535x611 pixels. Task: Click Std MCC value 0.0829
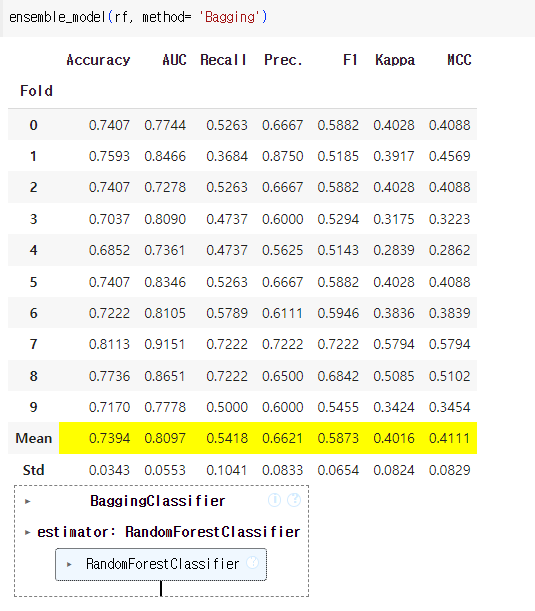click(450, 470)
